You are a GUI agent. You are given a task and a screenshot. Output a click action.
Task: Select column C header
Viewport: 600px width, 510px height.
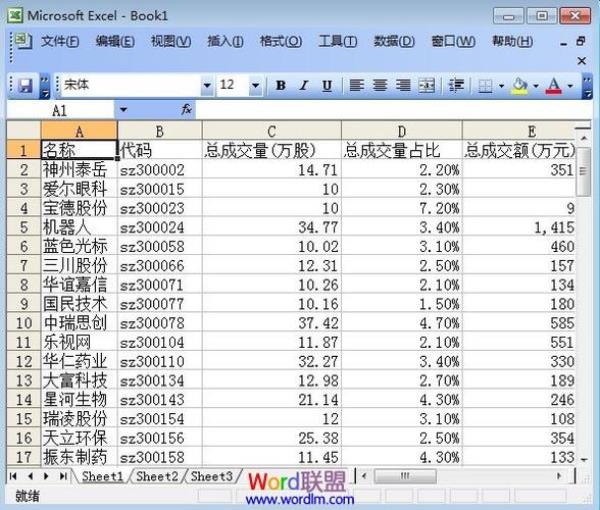(x=272, y=132)
